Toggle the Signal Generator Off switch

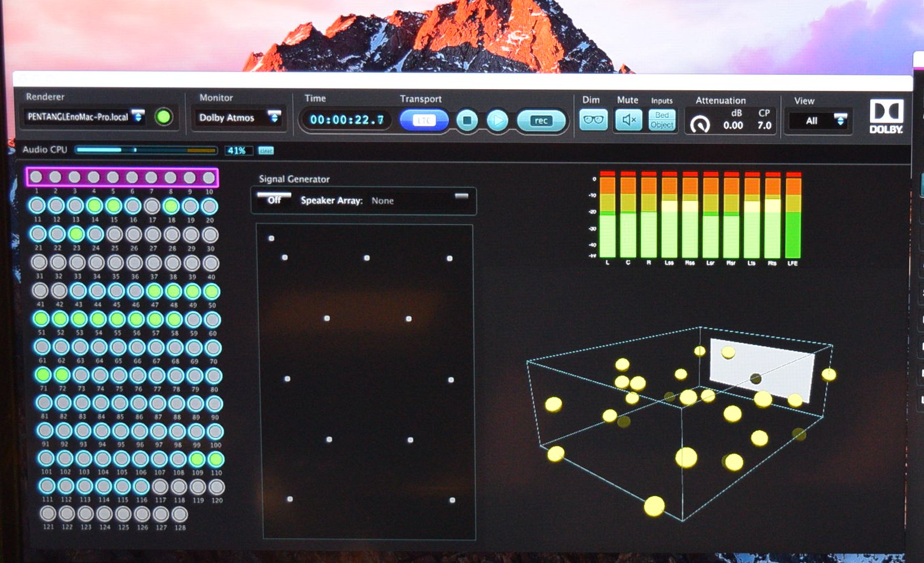274,200
